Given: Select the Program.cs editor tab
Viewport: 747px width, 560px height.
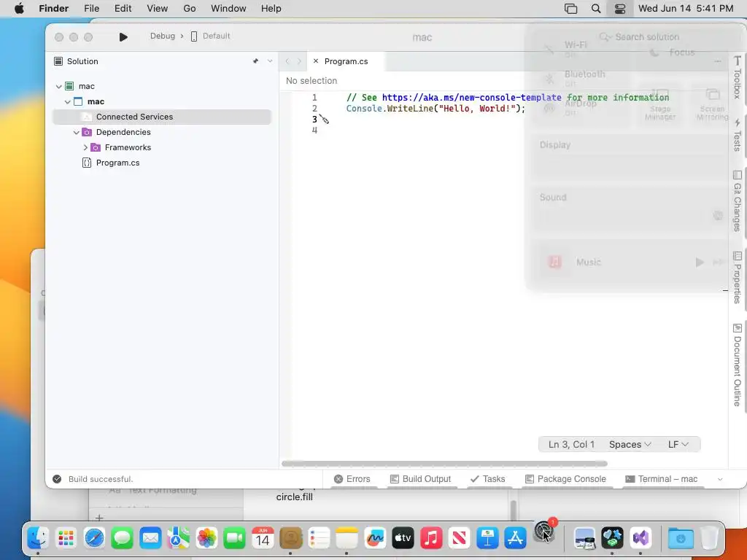Looking at the screenshot, I should [346, 61].
